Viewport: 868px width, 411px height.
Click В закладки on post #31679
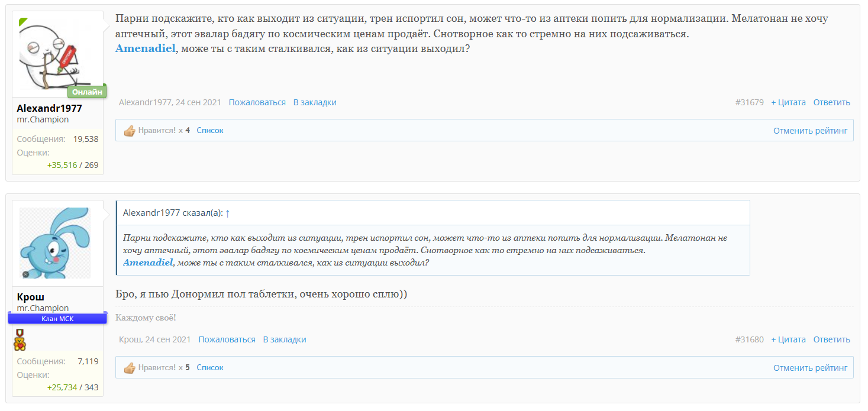coord(315,102)
